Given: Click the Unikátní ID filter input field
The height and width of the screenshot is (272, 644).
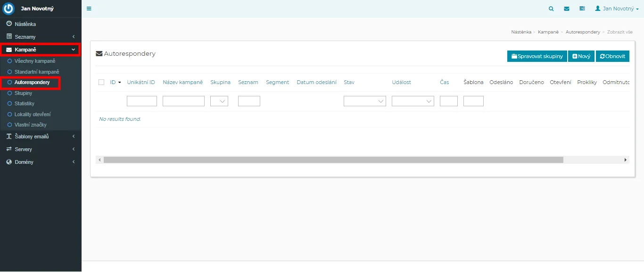Looking at the screenshot, I should point(142,101).
